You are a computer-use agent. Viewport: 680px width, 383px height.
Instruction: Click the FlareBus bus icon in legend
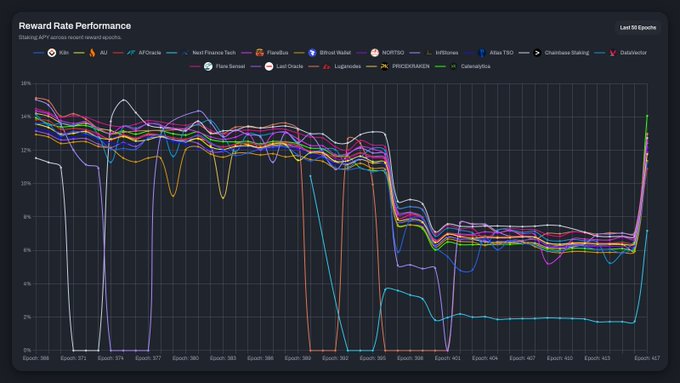259,53
